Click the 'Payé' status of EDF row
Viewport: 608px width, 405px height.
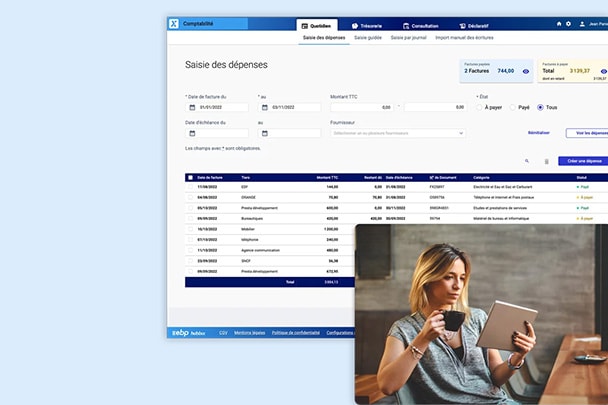click(583, 187)
